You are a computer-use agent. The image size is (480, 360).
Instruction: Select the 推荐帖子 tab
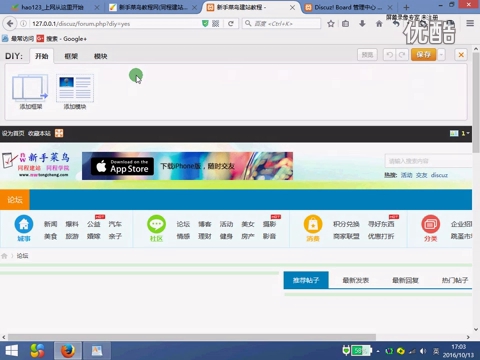point(306,280)
